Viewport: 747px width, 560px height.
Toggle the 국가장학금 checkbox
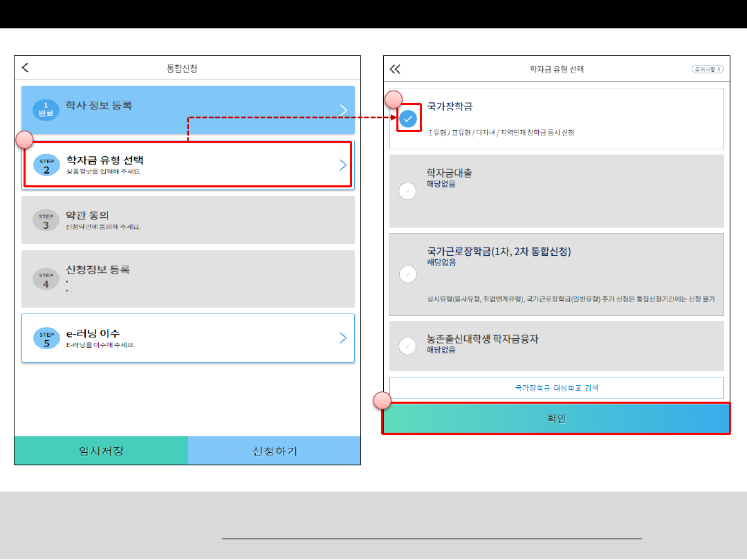click(x=408, y=119)
